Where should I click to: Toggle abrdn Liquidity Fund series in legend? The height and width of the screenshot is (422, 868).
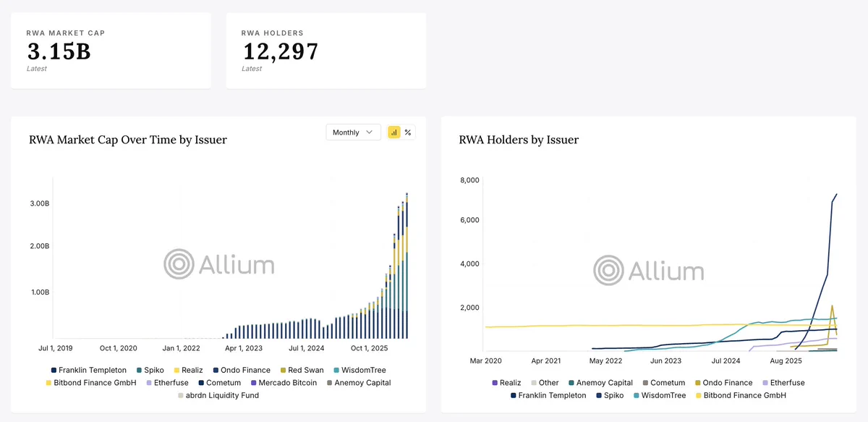[218, 396]
